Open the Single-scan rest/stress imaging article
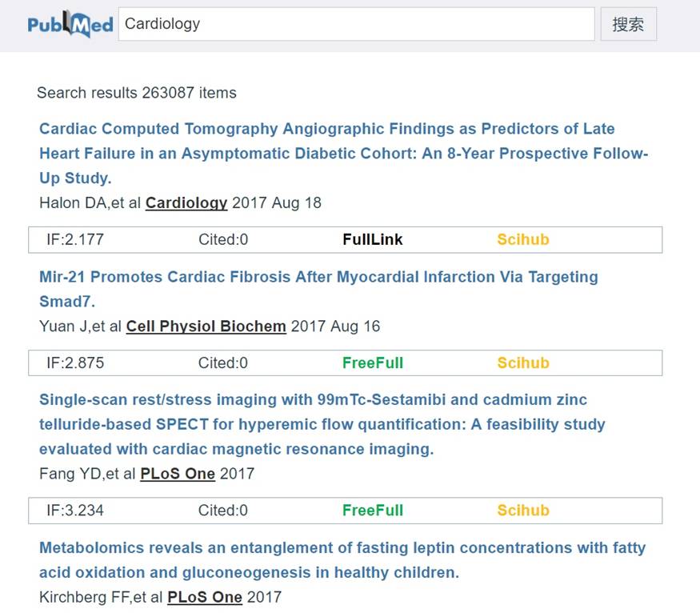 [322, 424]
